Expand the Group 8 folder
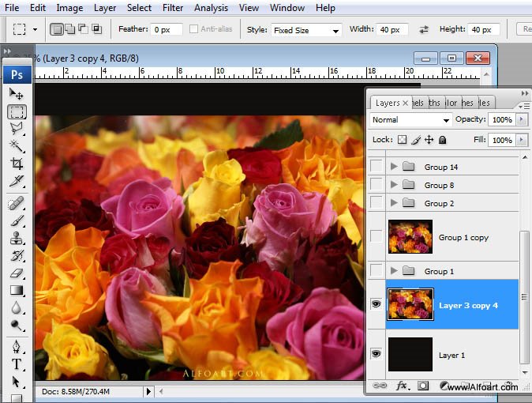532x403 pixels. (394, 185)
